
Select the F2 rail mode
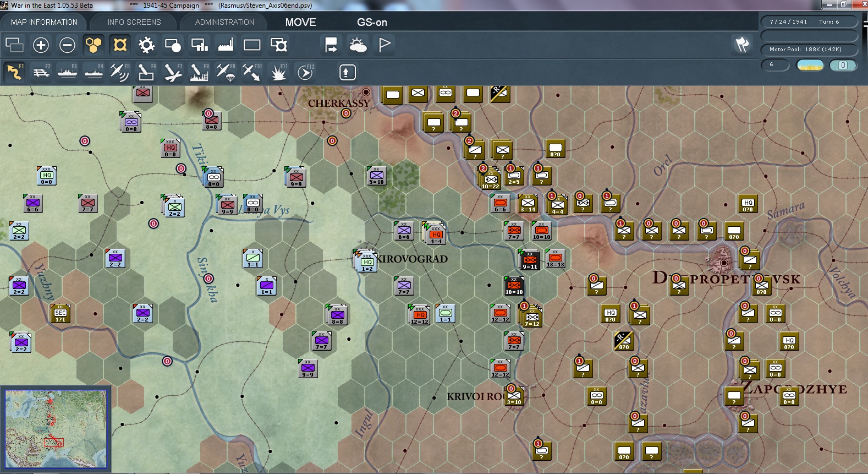coord(41,72)
